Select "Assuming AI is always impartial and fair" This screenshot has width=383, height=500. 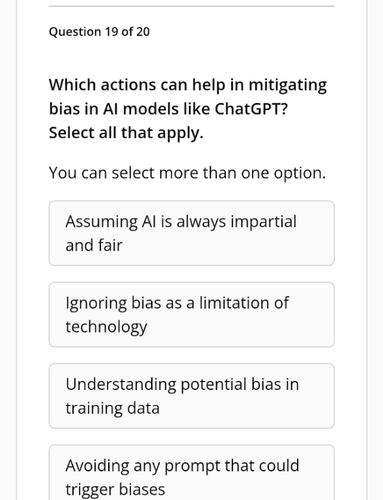pos(192,233)
